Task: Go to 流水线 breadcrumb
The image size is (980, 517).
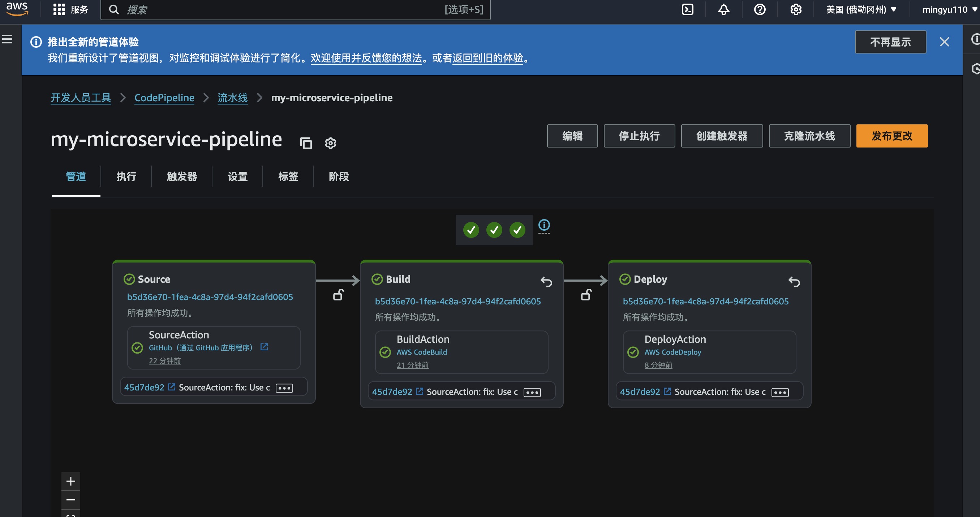Action: pyautogui.click(x=232, y=98)
